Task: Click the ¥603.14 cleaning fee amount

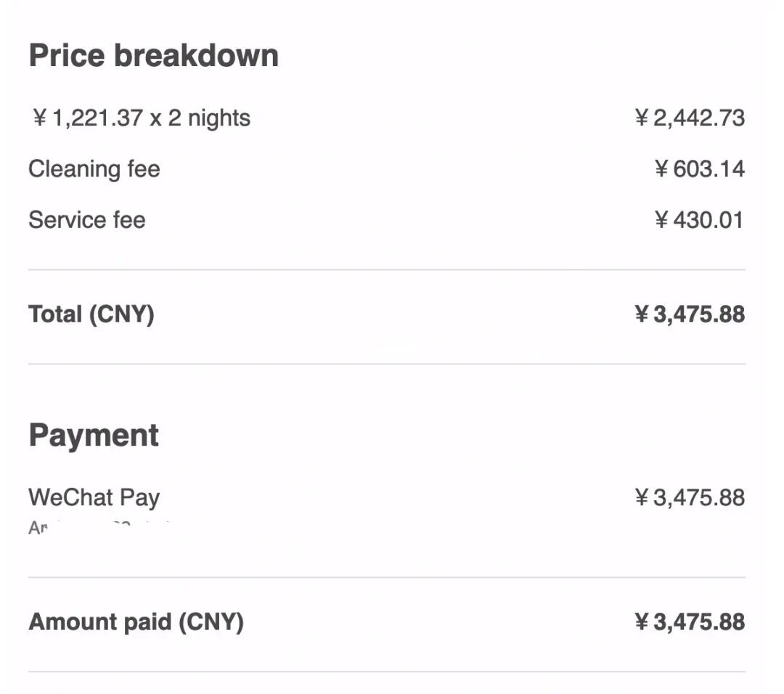Action: (x=699, y=169)
